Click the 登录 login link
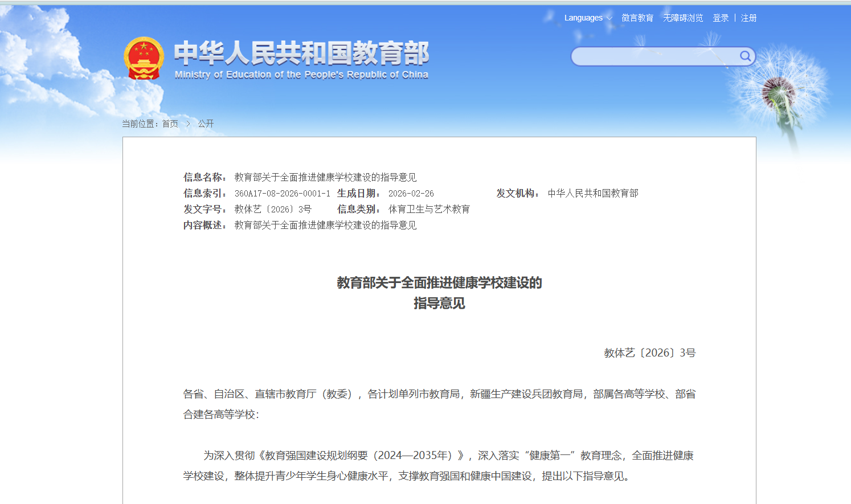 (x=721, y=18)
